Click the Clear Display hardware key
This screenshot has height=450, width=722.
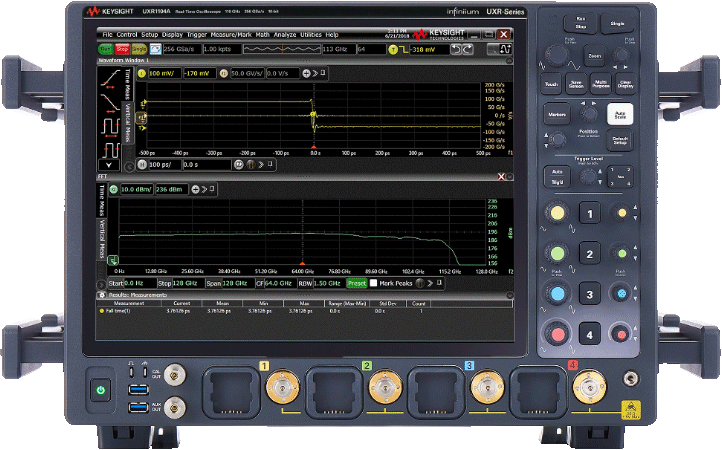[626, 84]
